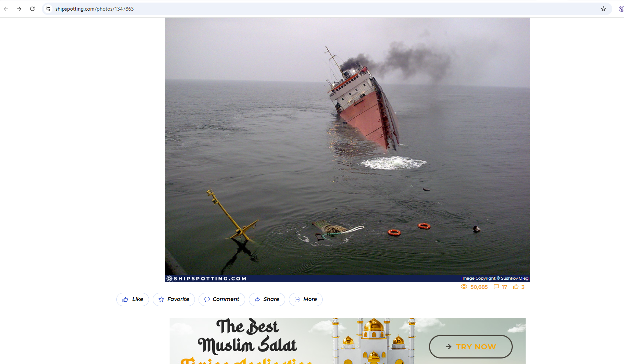
Task: Click the speech bubble icon showing 17 comments
Action: coord(496,287)
